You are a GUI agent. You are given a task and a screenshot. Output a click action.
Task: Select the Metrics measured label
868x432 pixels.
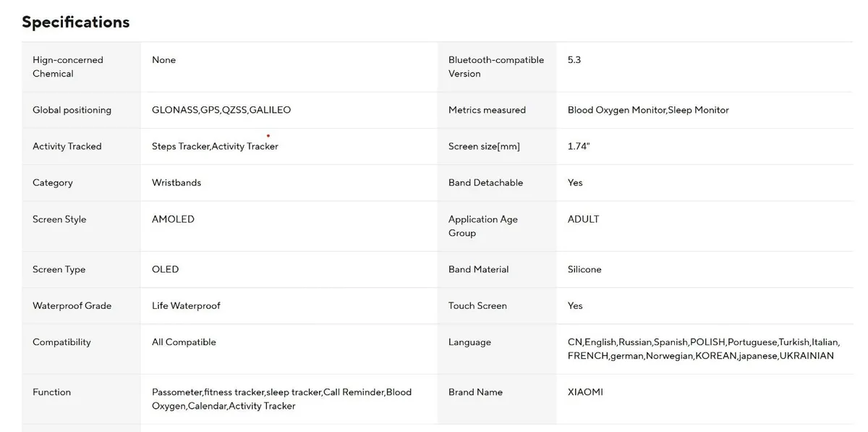pyautogui.click(x=487, y=110)
